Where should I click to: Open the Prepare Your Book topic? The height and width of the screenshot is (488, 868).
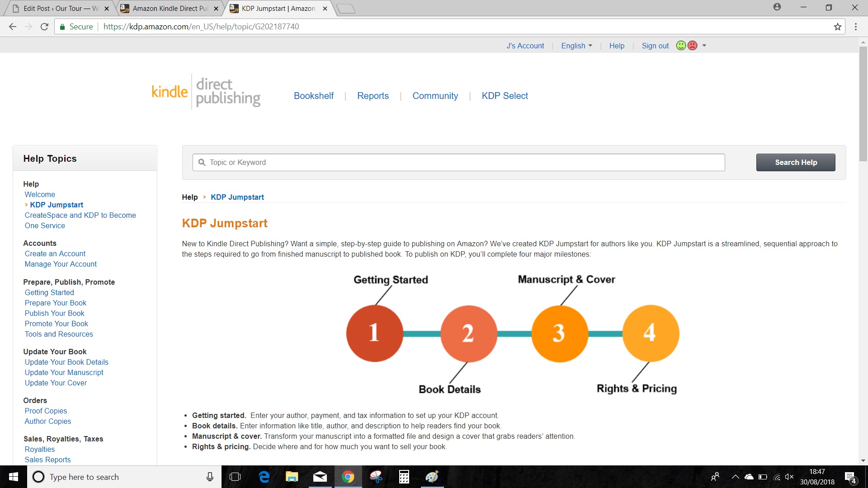pyautogui.click(x=55, y=303)
